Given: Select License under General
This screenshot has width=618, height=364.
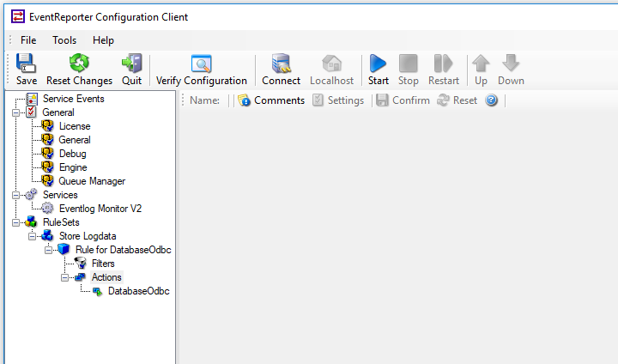Looking at the screenshot, I should coord(75,126).
